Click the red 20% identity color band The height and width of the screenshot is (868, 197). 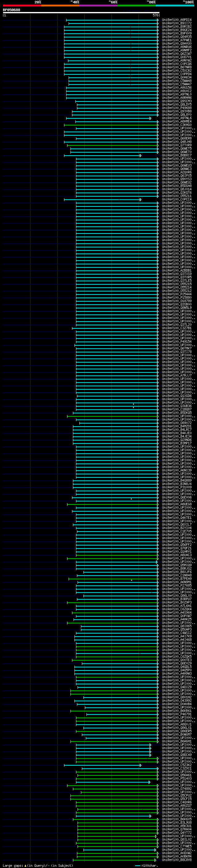click(22, 6)
